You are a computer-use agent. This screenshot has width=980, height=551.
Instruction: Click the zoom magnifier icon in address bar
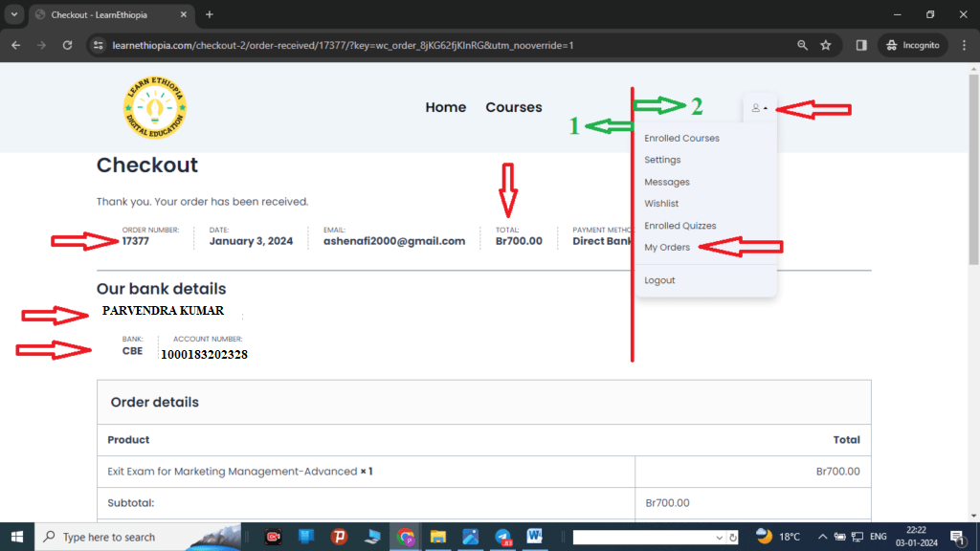click(803, 45)
